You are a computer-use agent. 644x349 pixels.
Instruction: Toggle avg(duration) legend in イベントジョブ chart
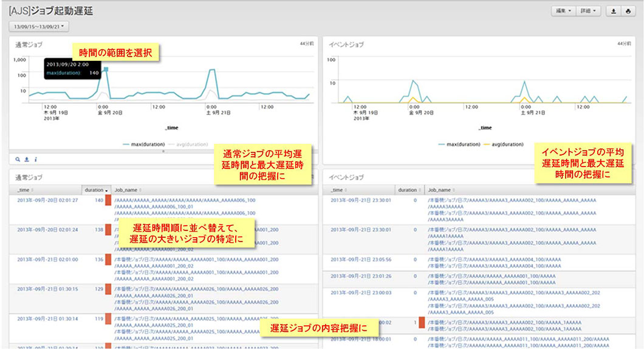(x=503, y=144)
